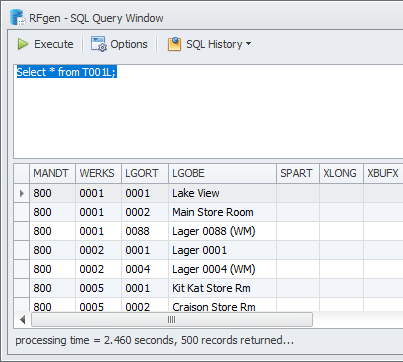The height and width of the screenshot is (362, 403).
Task: Select the Kit Kat Store Rm cell
Action: (222, 288)
